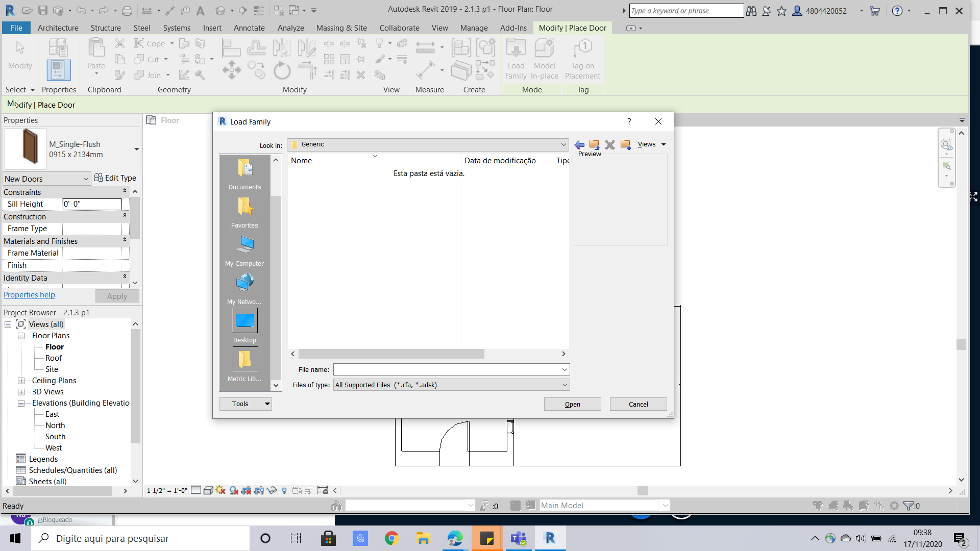The width and height of the screenshot is (980, 551).
Task: Click the dialog file list horizontal scrollbar
Action: (x=391, y=354)
